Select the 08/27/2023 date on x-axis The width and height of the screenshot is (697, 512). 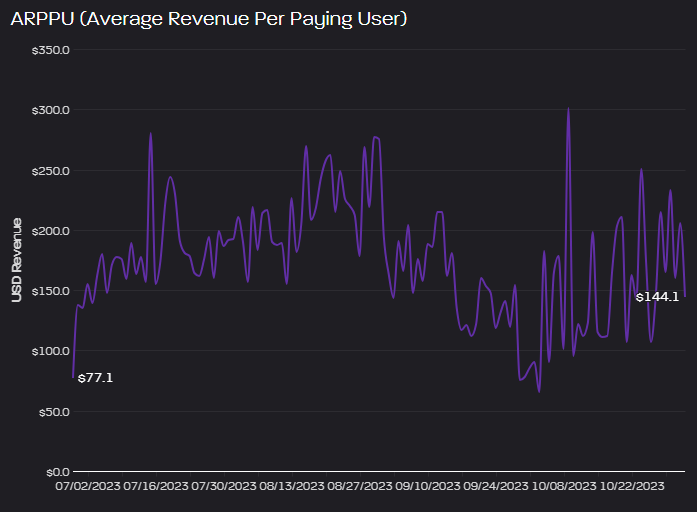click(360, 487)
